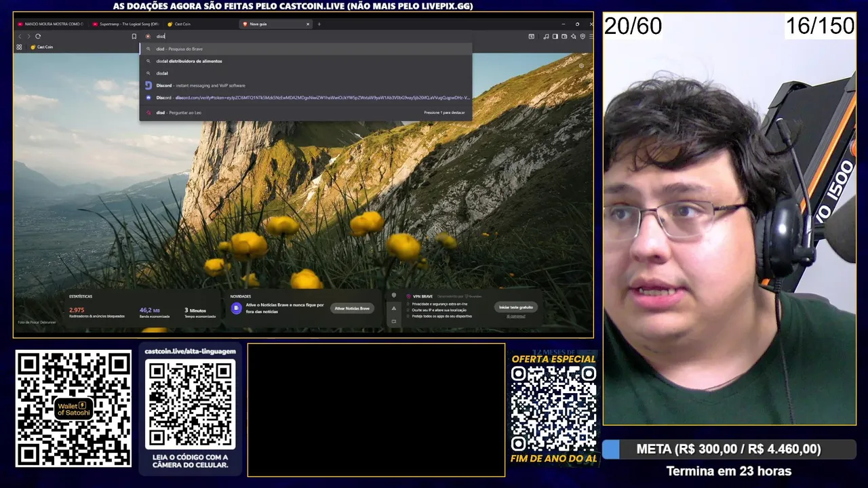Screen dimensions: 868x488
Task: Open a new tab with the plus button
Action: [319, 24]
